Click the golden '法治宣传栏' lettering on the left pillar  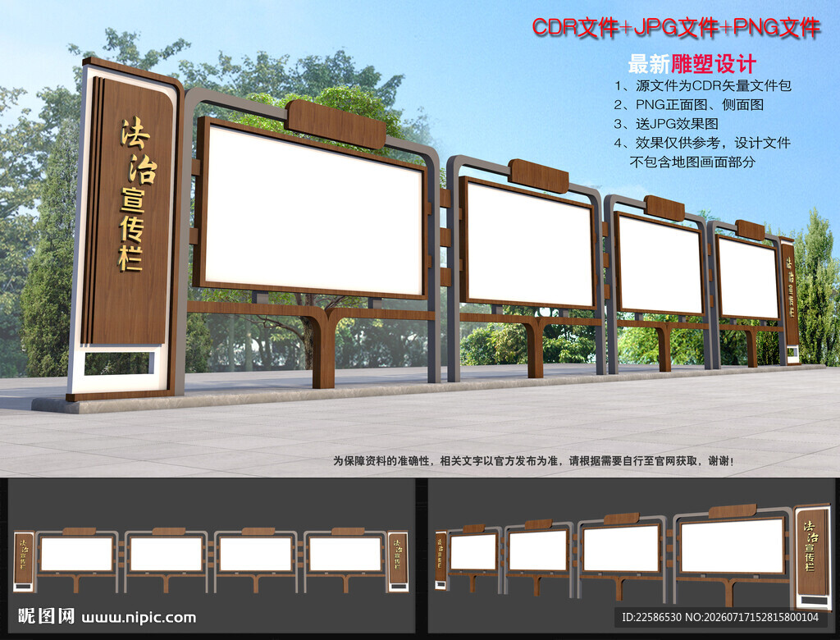tap(137, 194)
